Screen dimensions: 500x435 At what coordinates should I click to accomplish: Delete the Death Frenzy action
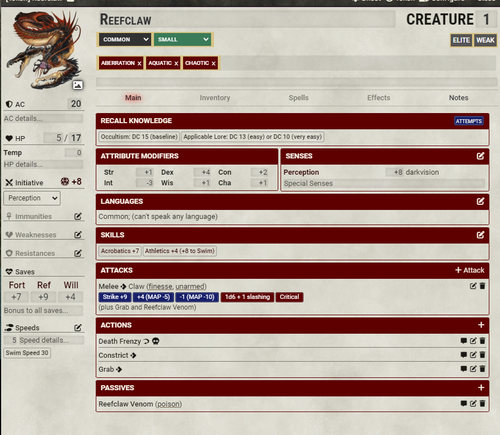482,341
